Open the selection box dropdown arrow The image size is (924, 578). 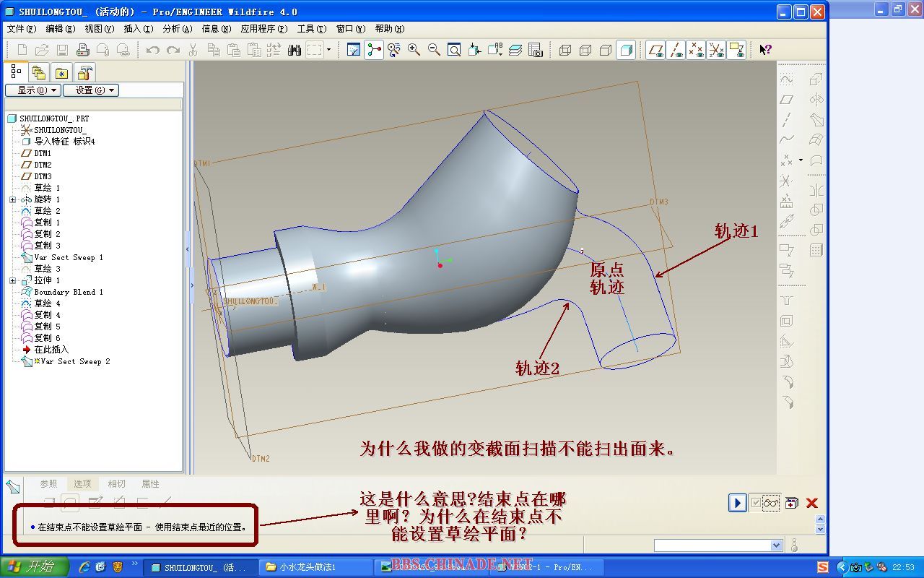pos(328,50)
